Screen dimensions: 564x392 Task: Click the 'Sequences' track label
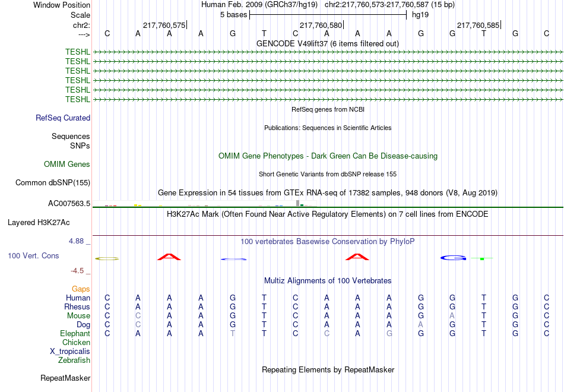71,136
